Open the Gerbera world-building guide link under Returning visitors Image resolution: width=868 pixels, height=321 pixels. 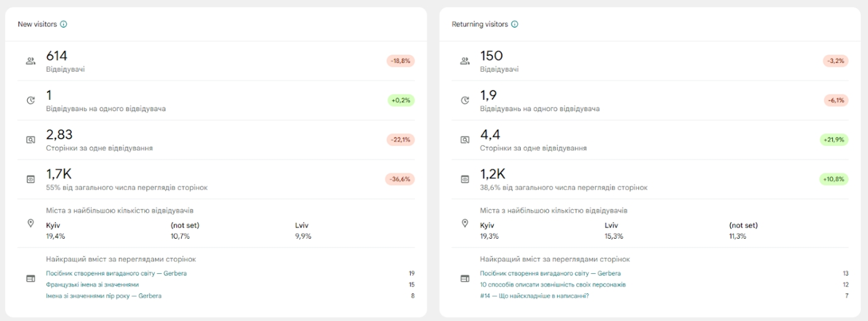(550, 273)
